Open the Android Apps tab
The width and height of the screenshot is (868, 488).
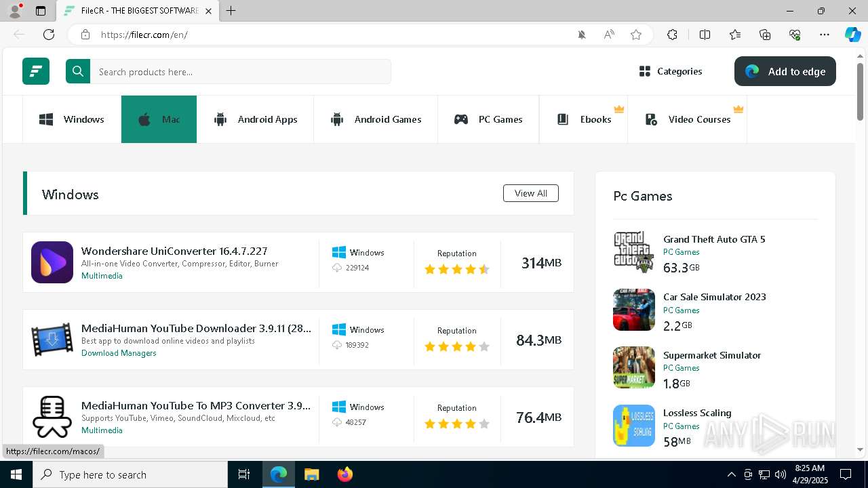click(255, 119)
